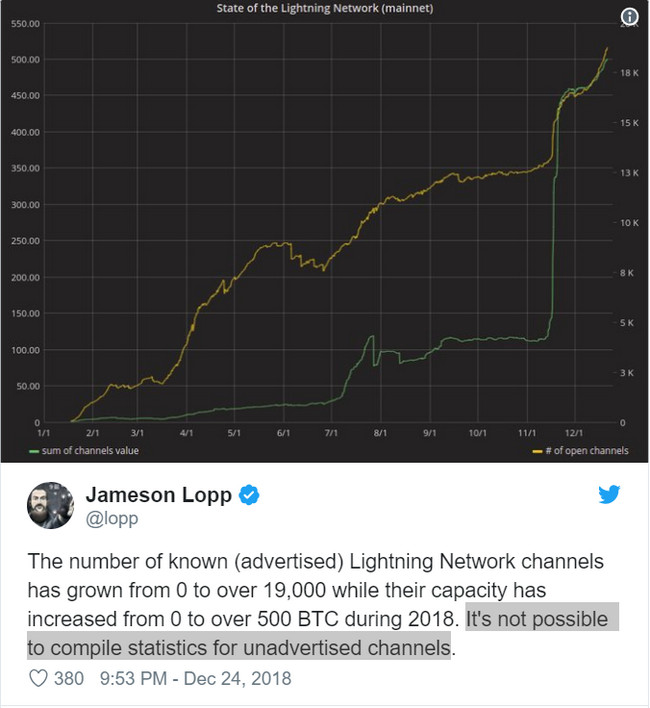The width and height of the screenshot is (650, 708).
Task: Click the info icon on chart
Action: pos(629,17)
